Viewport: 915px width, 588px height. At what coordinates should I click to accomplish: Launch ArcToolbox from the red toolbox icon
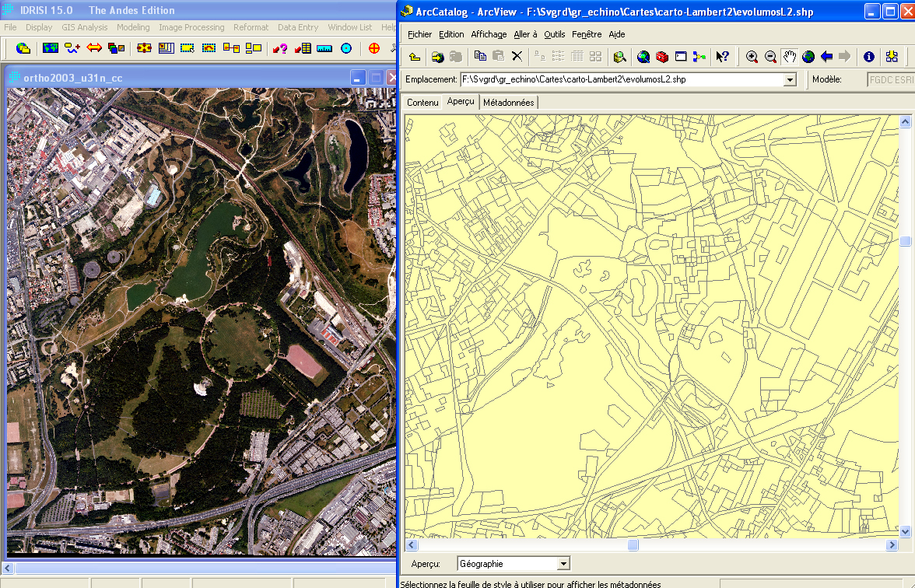click(x=662, y=57)
